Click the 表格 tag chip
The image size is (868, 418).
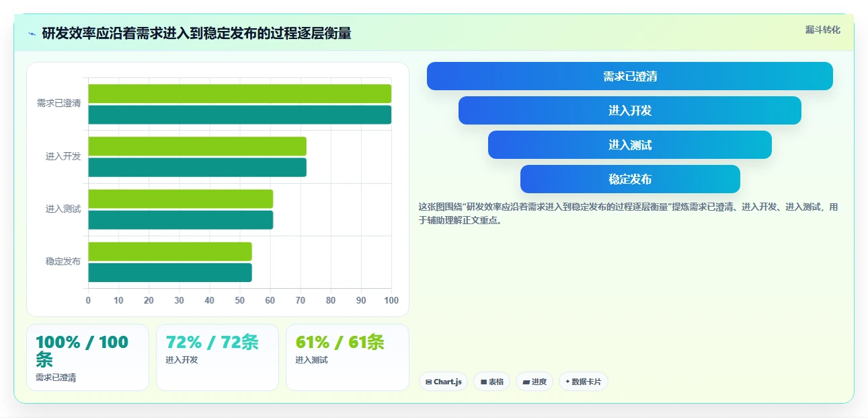[x=492, y=382]
